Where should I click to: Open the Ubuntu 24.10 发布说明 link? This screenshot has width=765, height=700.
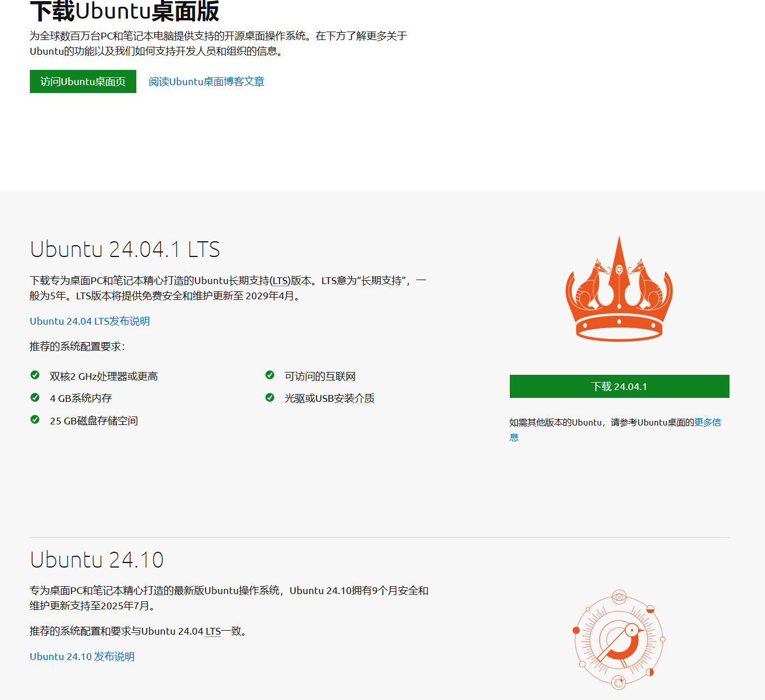coord(82,657)
